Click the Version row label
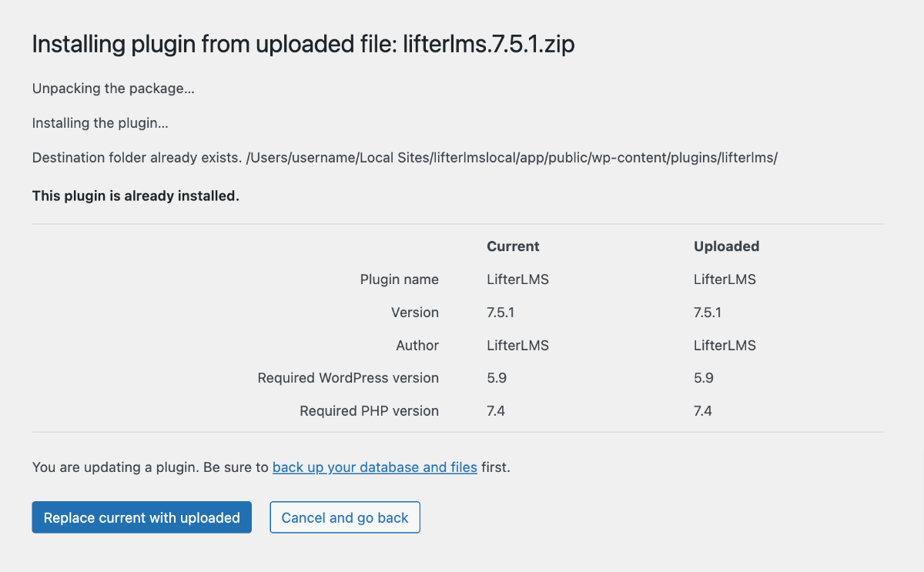Viewport: 924px width, 572px height. click(x=415, y=313)
